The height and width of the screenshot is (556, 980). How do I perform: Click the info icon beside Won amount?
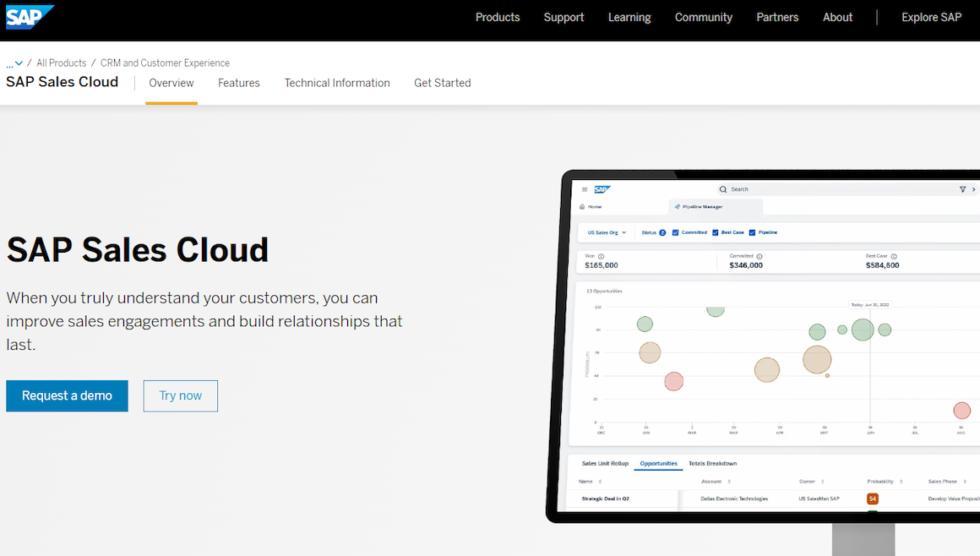[601, 256]
